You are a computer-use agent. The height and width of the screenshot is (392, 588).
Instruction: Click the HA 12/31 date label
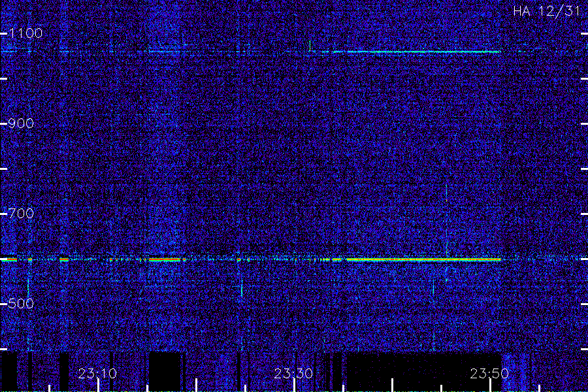click(x=546, y=11)
